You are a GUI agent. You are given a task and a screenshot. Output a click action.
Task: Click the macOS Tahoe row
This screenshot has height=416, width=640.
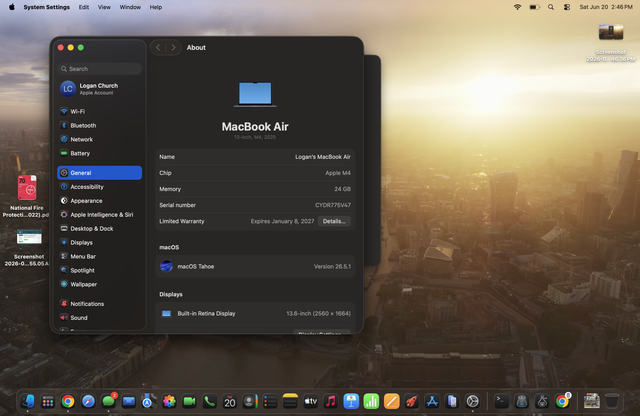coord(255,266)
